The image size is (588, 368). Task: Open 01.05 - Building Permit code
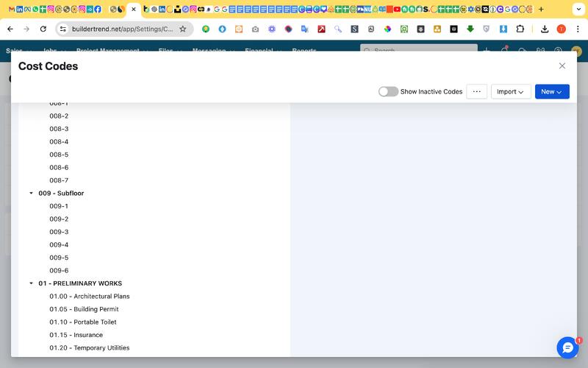tap(84, 309)
